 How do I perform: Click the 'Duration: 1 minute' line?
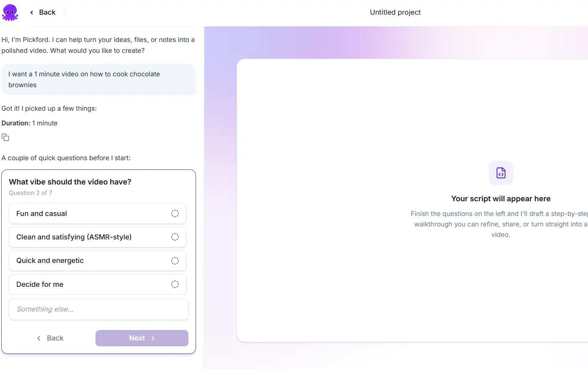point(30,123)
